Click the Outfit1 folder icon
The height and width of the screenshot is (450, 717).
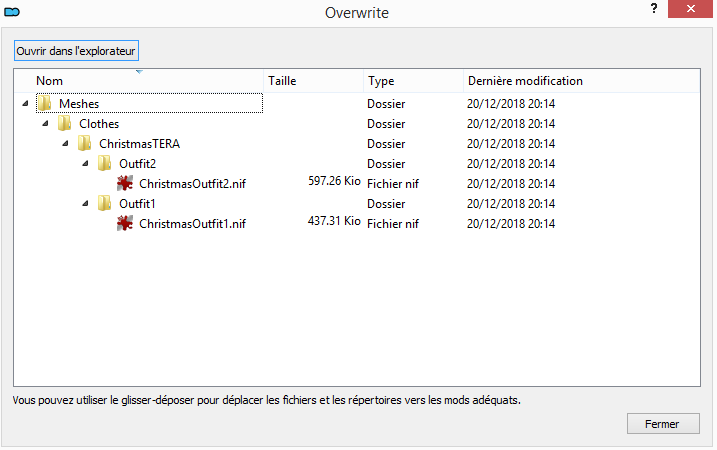(x=104, y=203)
